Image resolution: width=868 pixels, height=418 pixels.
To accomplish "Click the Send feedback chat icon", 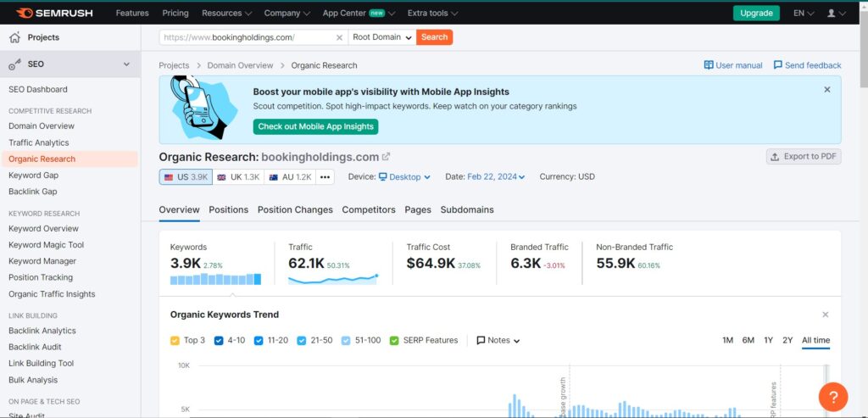I will [778, 65].
